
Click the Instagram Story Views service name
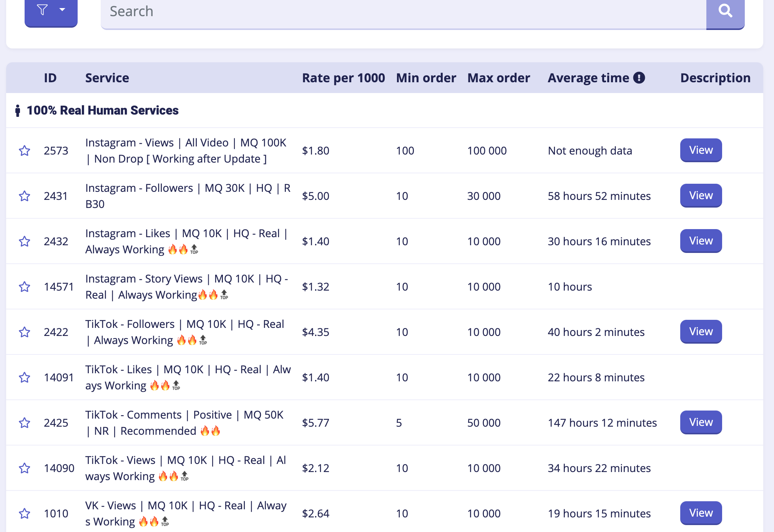tap(187, 287)
